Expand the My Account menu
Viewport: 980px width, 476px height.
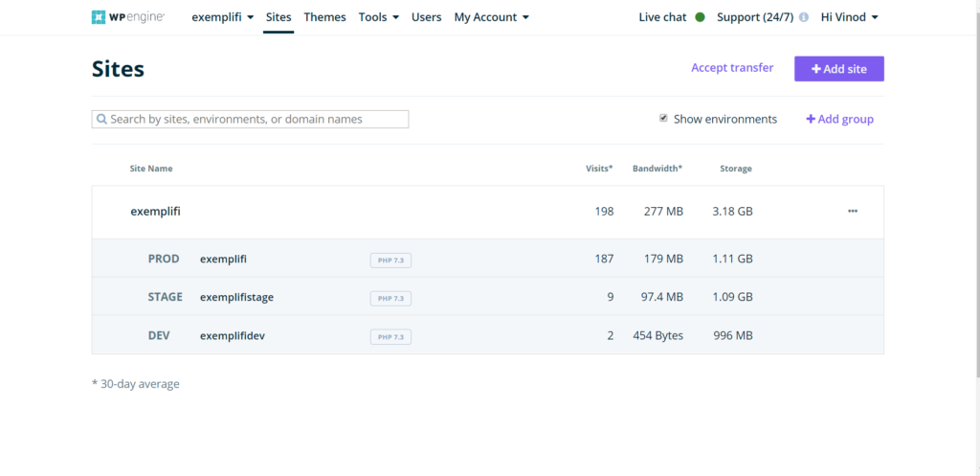(491, 17)
